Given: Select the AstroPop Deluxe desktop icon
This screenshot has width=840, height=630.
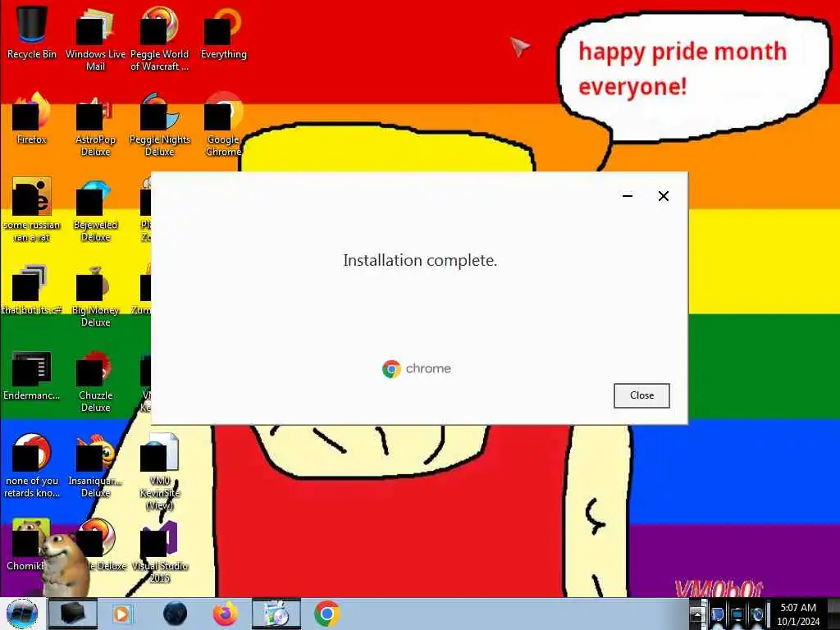Looking at the screenshot, I should pyautogui.click(x=95, y=125).
